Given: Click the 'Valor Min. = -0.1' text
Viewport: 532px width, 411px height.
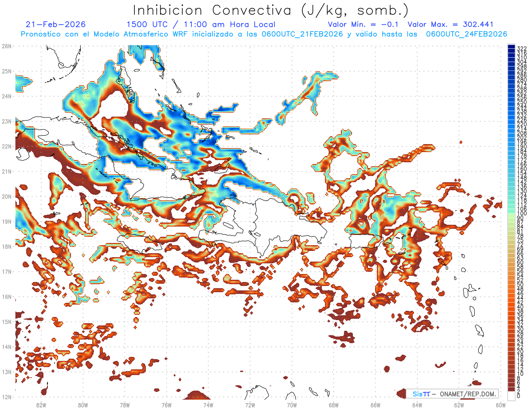Looking at the screenshot, I should click(x=364, y=24).
